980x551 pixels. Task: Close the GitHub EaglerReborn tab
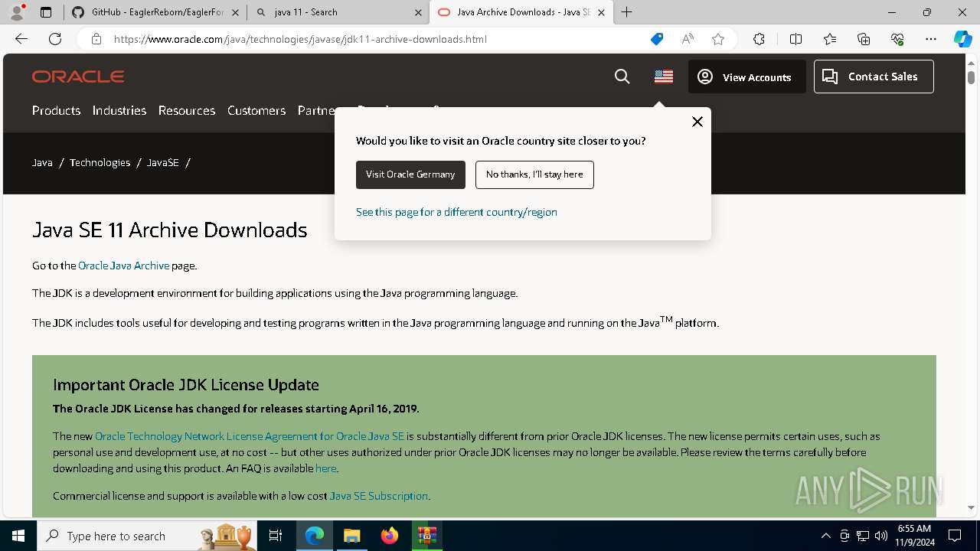coord(235,12)
